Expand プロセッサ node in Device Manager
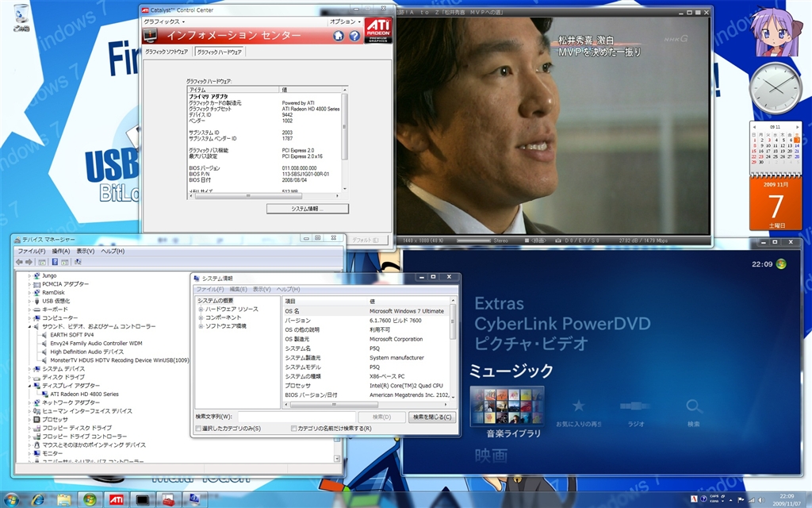This screenshot has height=508, width=812. 29,419
